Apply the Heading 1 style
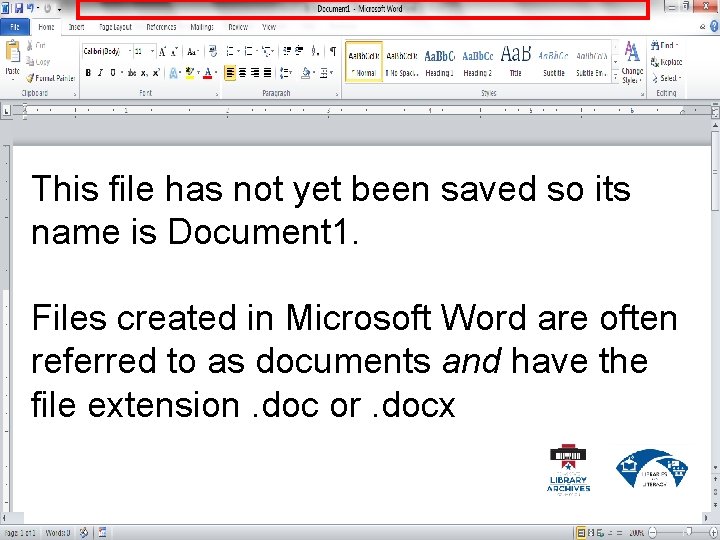 439,62
